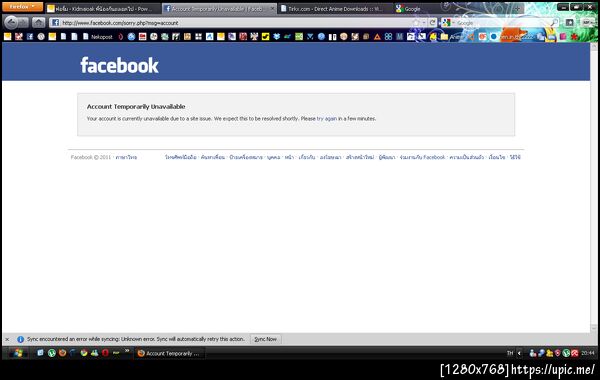Click the Sync Now button
This screenshot has height=380, width=600.
point(266,339)
